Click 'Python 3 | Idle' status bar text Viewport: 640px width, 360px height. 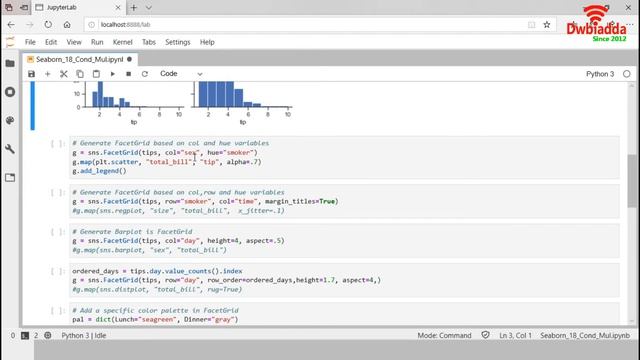point(84,336)
